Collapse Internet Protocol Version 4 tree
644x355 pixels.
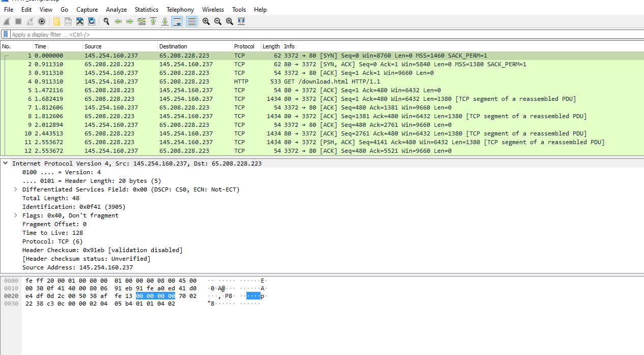(x=6, y=163)
